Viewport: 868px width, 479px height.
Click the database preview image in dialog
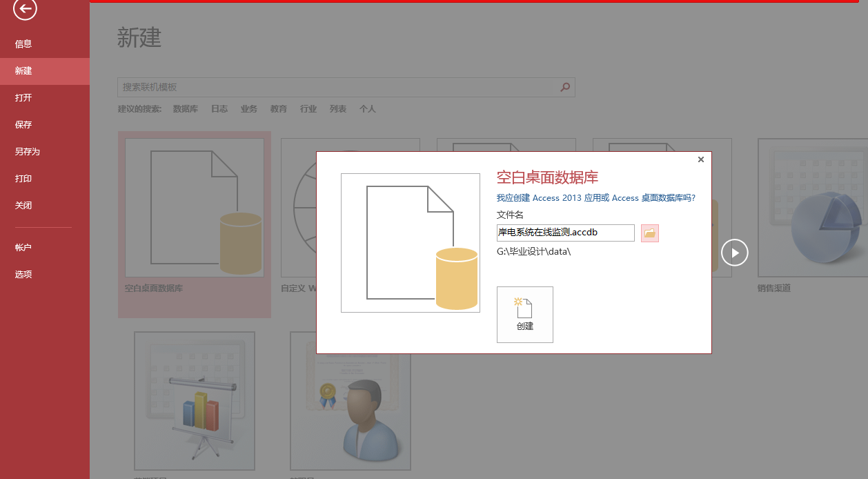(x=411, y=243)
